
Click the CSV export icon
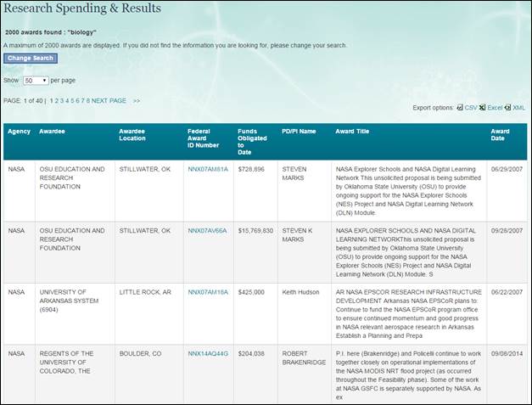coord(459,108)
